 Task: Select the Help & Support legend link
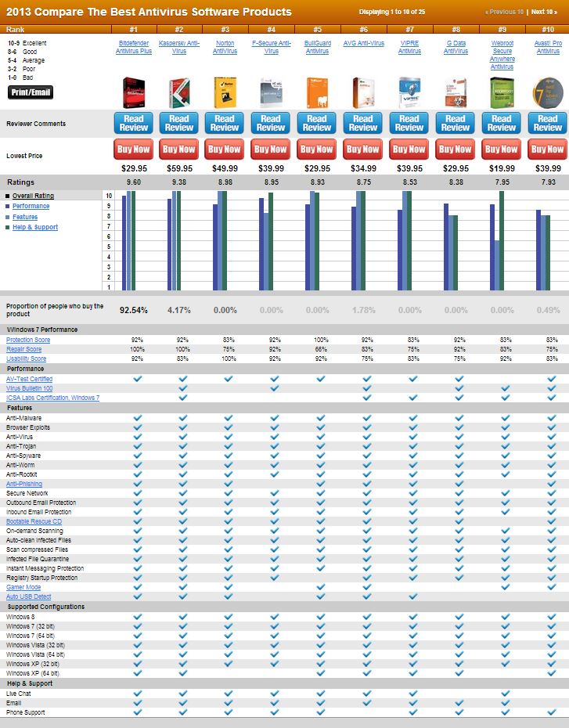(35, 227)
